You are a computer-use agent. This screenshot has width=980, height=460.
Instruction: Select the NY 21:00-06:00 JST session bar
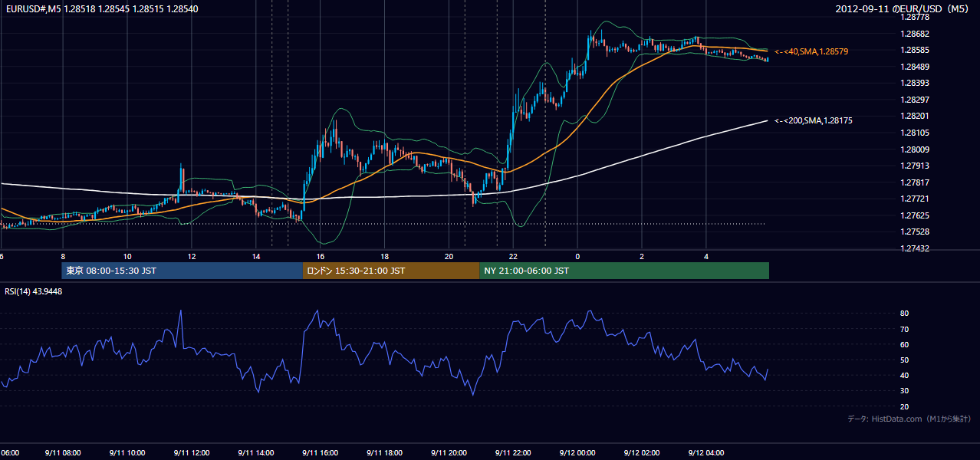pyautogui.click(x=624, y=271)
